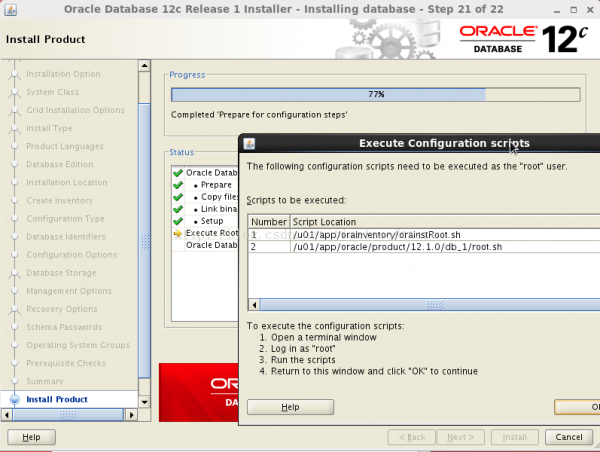600x452 pixels.
Task: Click the installer's bottom-left Help button
Action: (x=31, y=437)
